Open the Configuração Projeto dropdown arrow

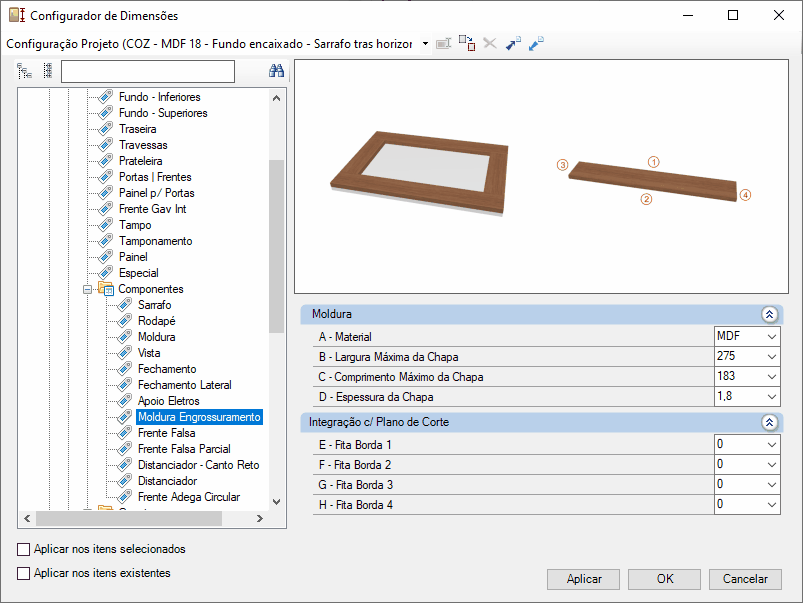pyautogui.click(x=425, y=44)
